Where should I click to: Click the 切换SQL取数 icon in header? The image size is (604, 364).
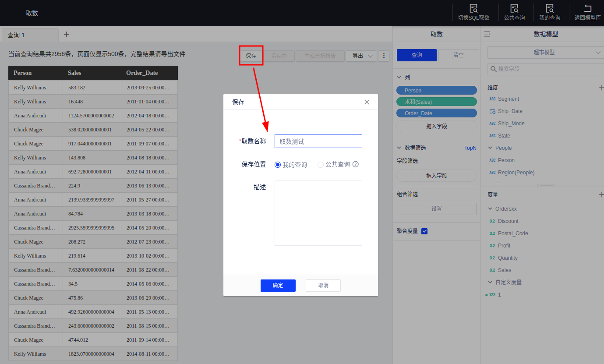click(473, 8)
